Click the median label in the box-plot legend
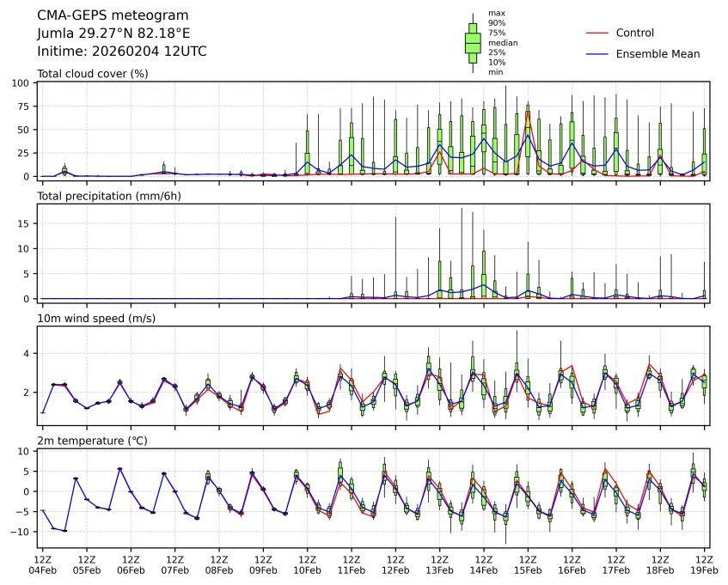The height and width of the screenshot is (585, 728). click(x=503, y=42)
